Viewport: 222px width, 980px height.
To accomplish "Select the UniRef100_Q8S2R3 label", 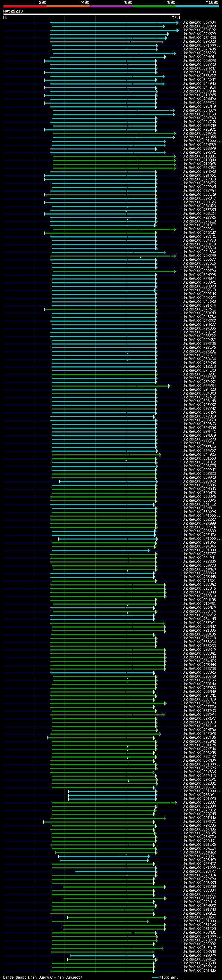I will click(x=199, y=53).
